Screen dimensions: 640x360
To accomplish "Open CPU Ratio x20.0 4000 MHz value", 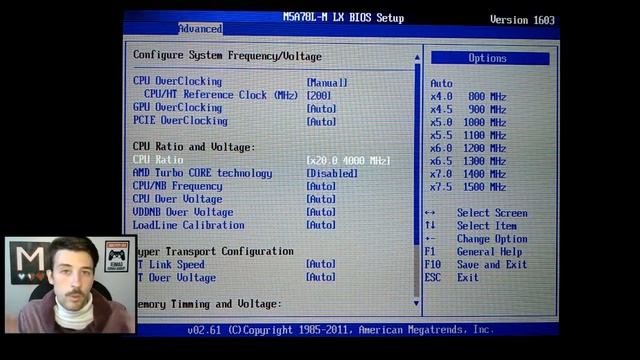I will 348,160.
